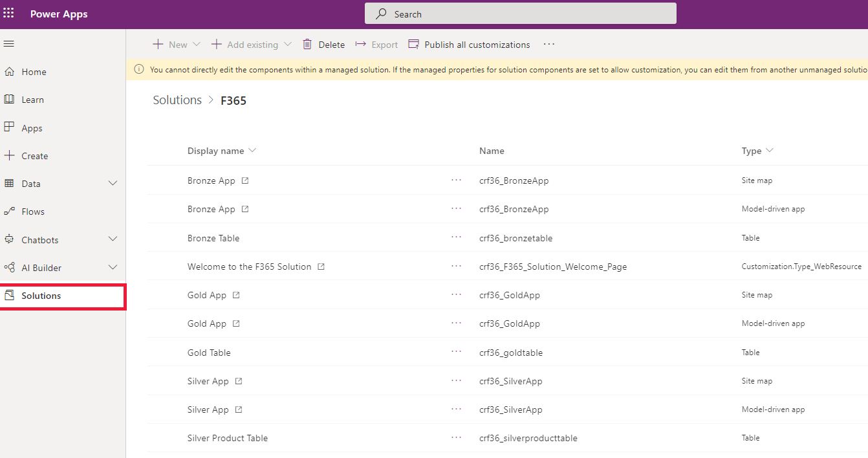Open the toolbar overflow ellipsis menu

coord(549,44)
